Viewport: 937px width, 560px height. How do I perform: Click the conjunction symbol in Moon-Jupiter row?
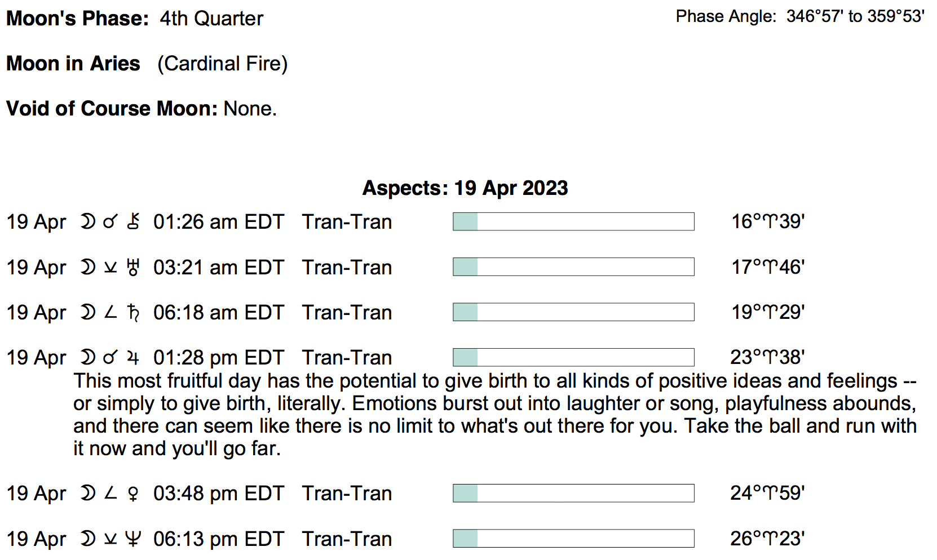(111, 357)
